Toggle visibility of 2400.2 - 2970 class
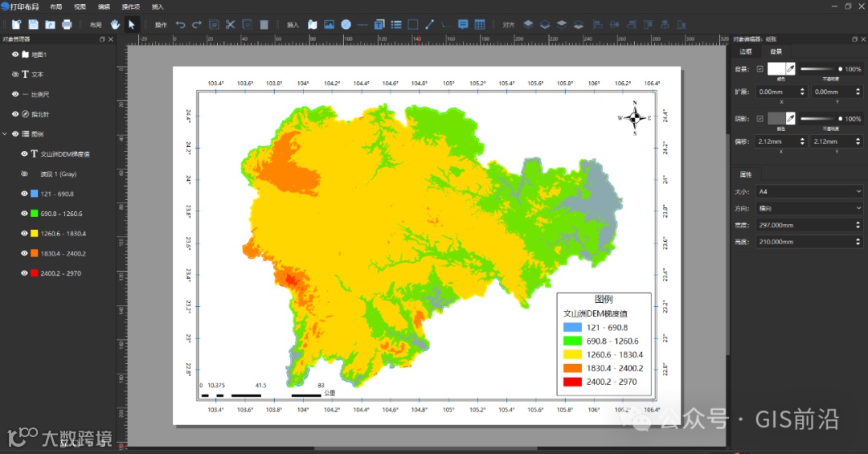Screen dimensions: 868x454 [24, 273]
